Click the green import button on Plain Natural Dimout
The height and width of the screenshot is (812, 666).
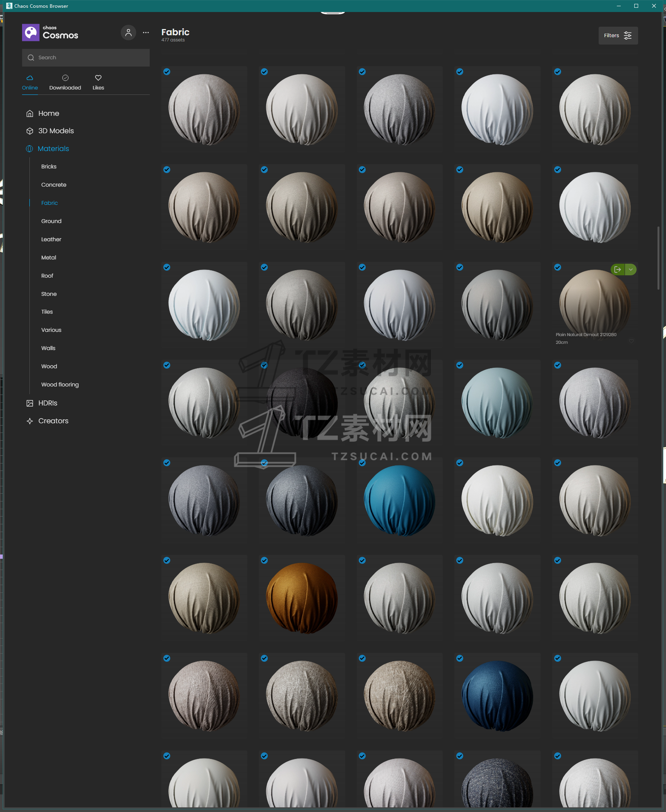pyautogui.click(x=618, y=270)
